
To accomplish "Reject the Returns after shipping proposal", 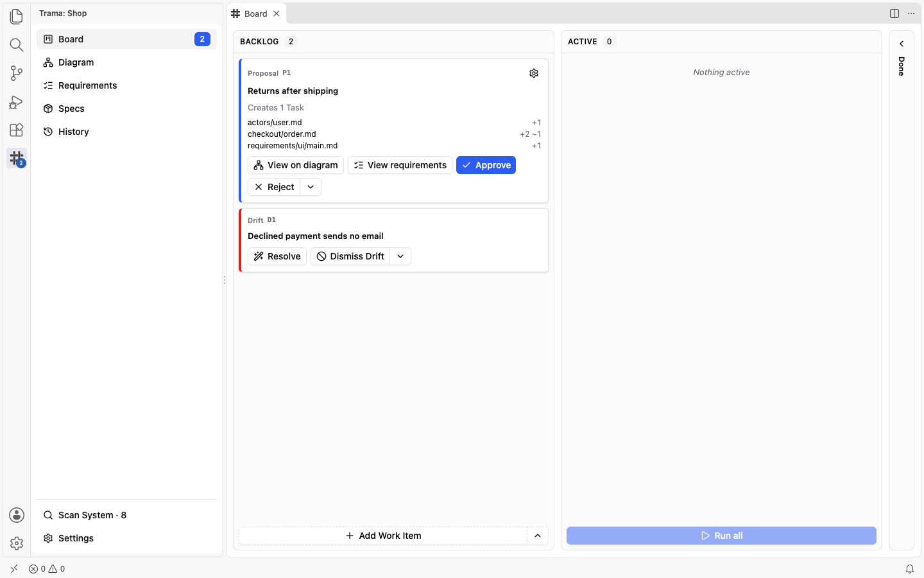I will click(x=275, y=187).
